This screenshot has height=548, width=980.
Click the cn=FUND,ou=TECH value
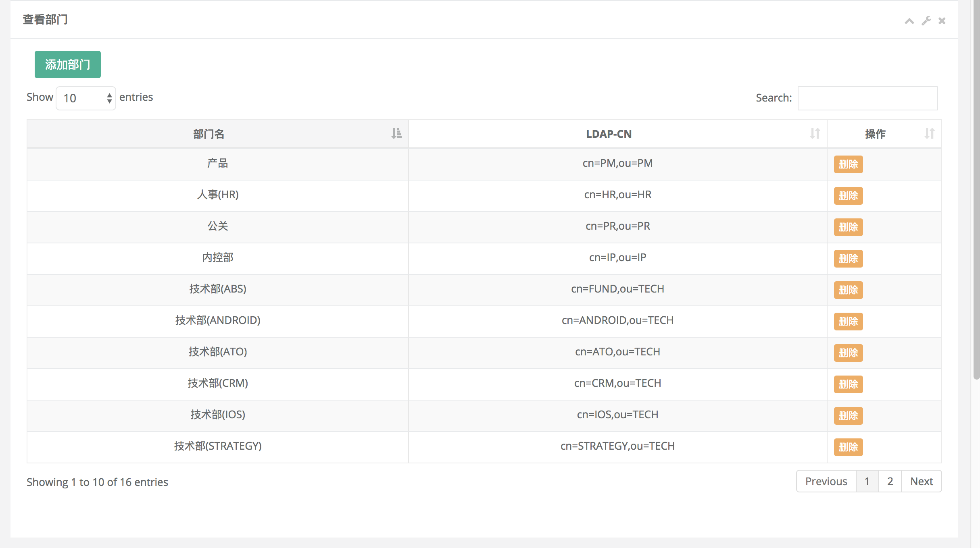tap(617, 289)
